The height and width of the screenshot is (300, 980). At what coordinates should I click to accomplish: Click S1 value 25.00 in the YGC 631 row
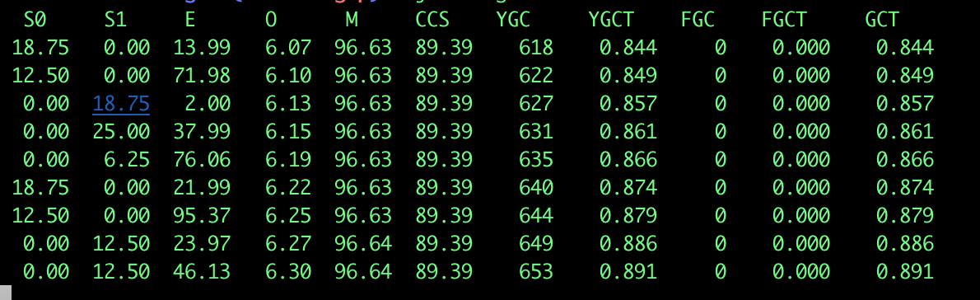point(121,131)
